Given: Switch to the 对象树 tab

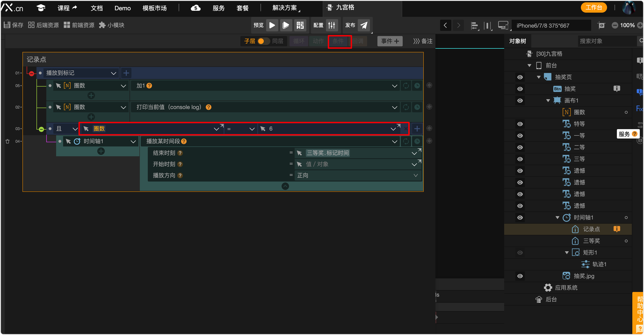Looking at the screenshot, I should 517,41.
